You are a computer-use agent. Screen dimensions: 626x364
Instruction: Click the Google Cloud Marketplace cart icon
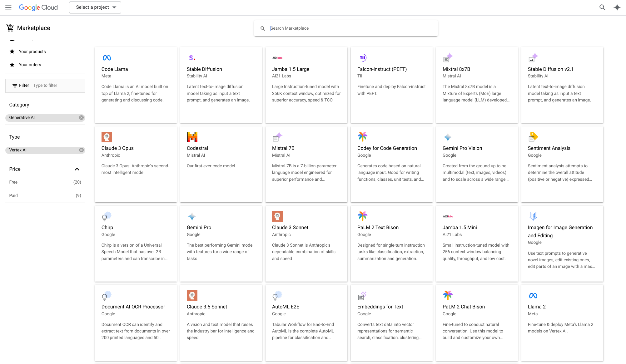pyautogui.click(x=10, y=28)
